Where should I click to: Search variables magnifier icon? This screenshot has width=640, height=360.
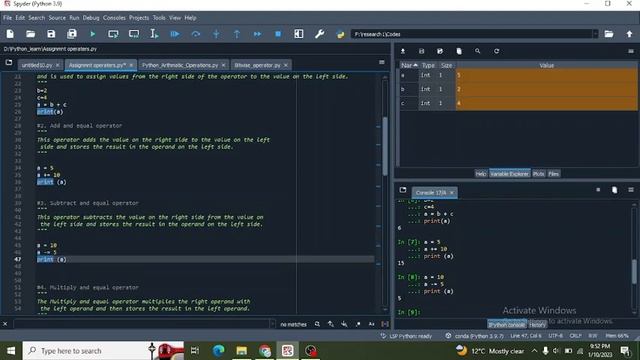pos(478,51)
